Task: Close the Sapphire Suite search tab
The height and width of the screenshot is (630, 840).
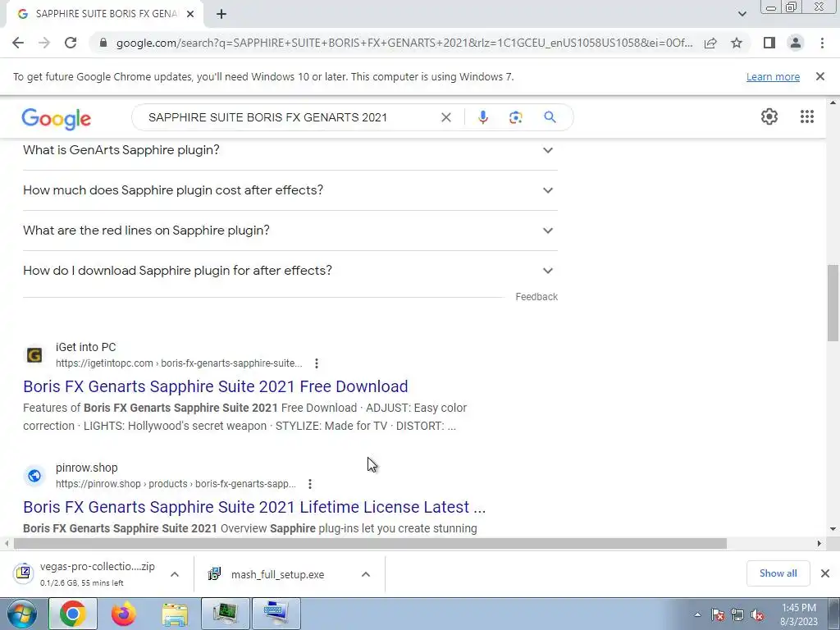Action: click(x=190, y=15)
